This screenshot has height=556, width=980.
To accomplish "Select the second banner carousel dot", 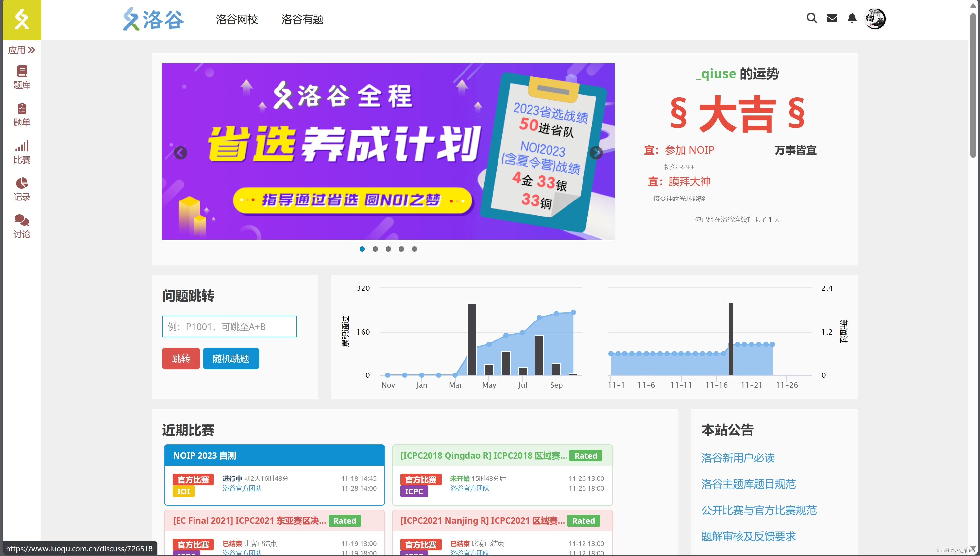I will click(x=375, y=249).
